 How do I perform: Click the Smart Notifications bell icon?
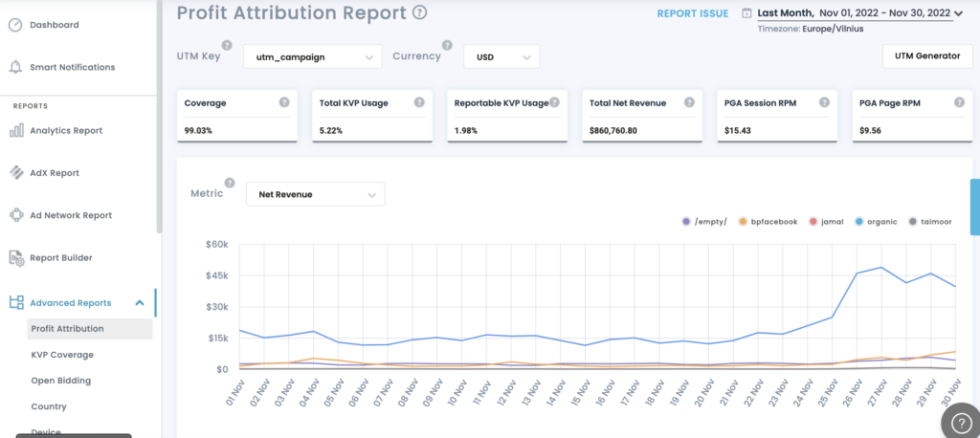click(x=15, y=67)
